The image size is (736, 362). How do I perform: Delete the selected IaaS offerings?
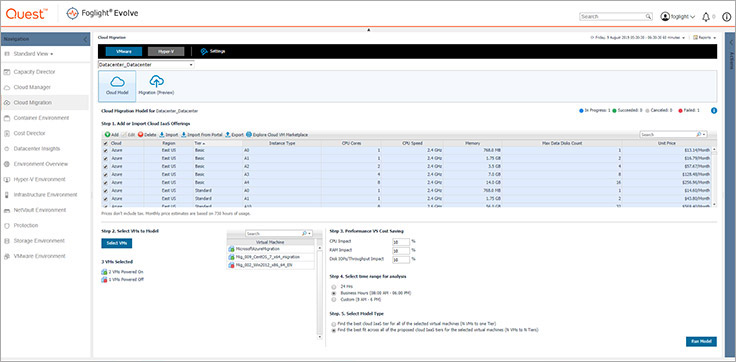147,135
